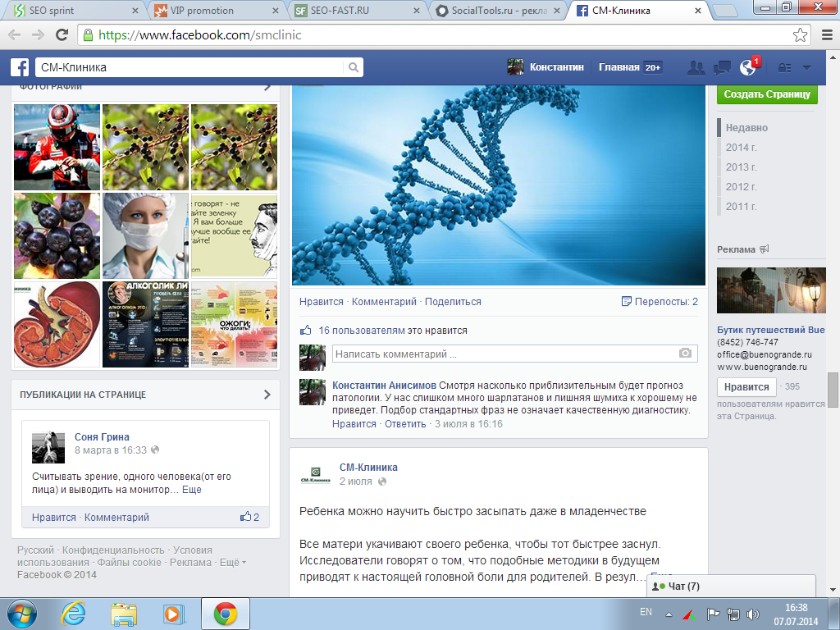Click the Facebook search field
The image size is (840, 630).
click(x=190, y=67)
